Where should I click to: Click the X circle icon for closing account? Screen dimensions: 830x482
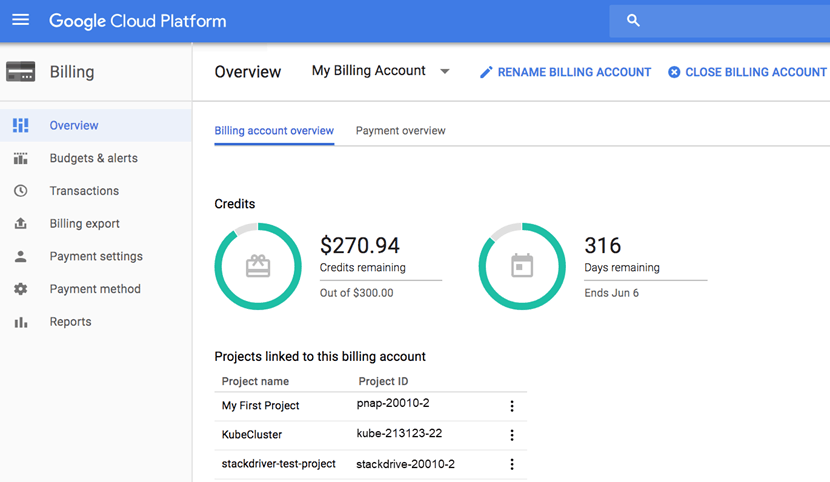674,72
